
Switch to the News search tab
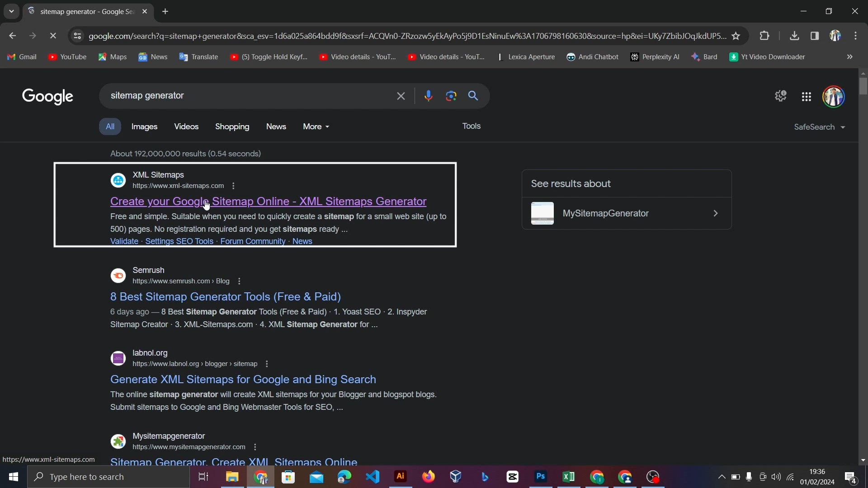(276, 127)
